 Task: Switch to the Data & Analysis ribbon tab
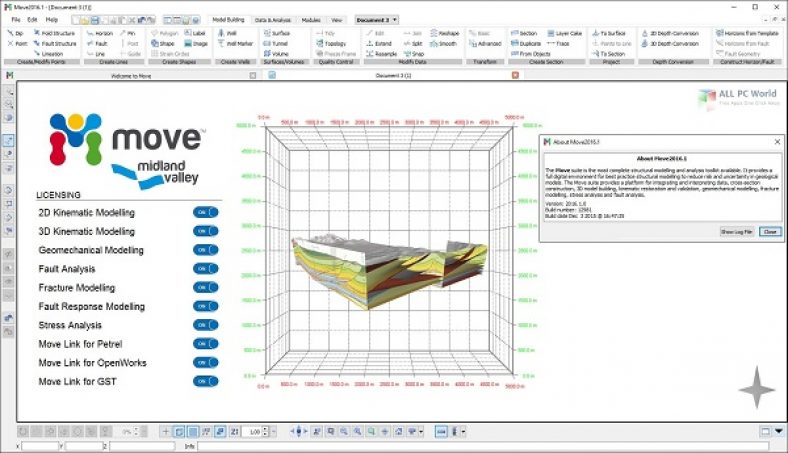[x=273, y=19]
